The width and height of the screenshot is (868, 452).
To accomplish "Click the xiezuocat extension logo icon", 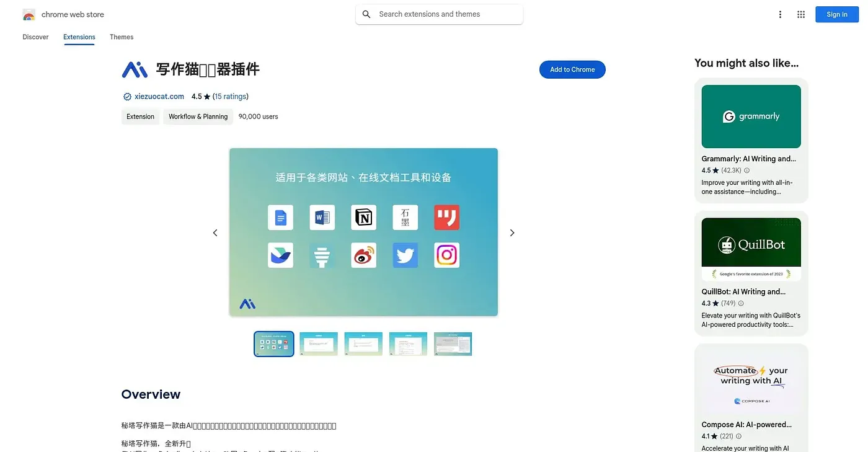I will [135, 69].
